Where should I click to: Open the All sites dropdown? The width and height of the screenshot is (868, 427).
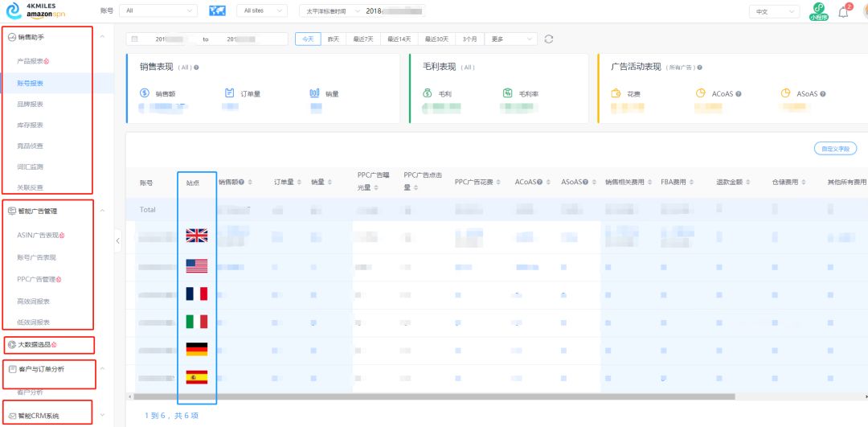coord(263,11)
